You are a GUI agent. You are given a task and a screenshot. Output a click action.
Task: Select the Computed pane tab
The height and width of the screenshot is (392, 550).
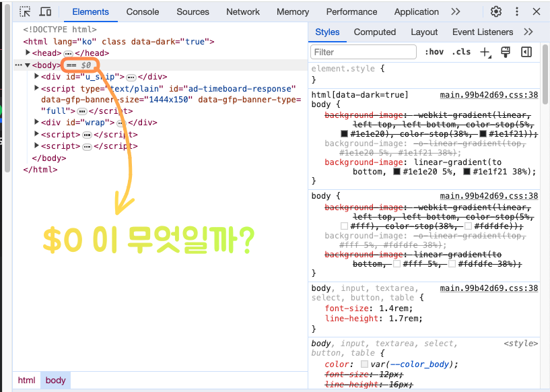(x=374, y=32)
